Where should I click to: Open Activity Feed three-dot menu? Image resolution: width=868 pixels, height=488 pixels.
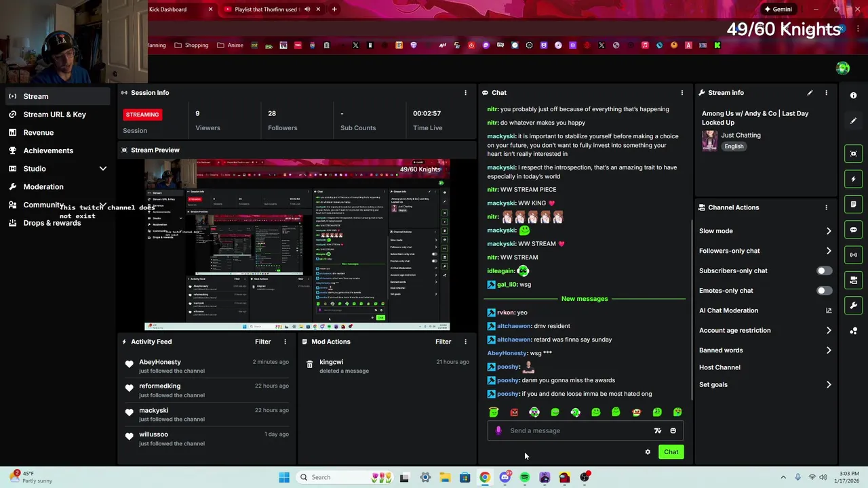pyautogui.click(x=285, y=342)
